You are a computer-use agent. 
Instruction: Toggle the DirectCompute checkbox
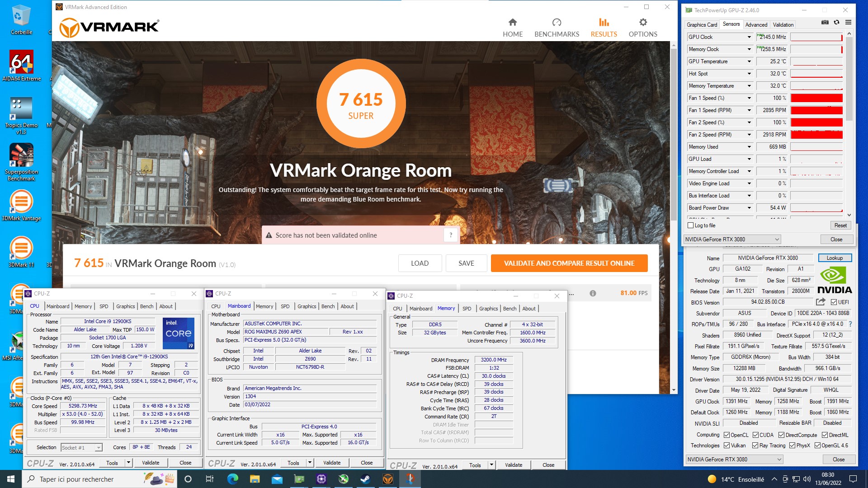tap(781, 435)
